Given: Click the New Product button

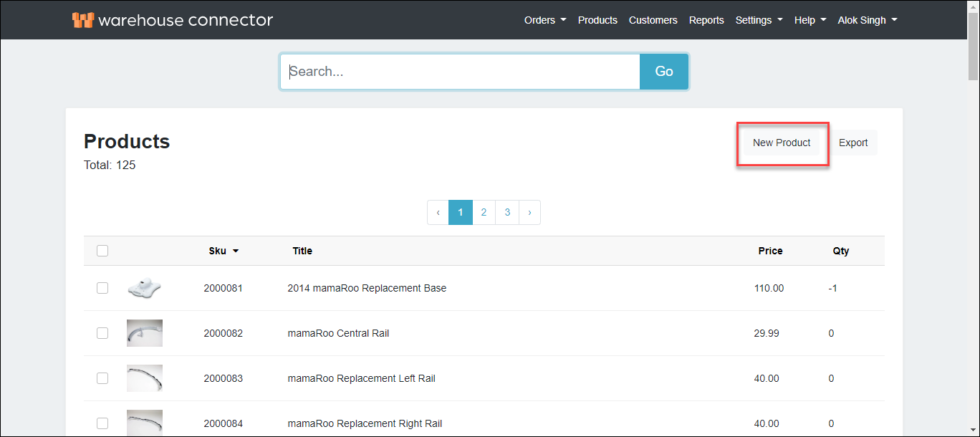Looking at the screenshot, I should tap(782, 143).
